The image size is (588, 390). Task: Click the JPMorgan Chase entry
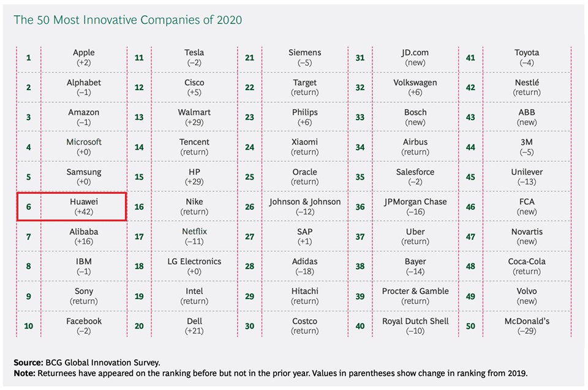point(415,207)
